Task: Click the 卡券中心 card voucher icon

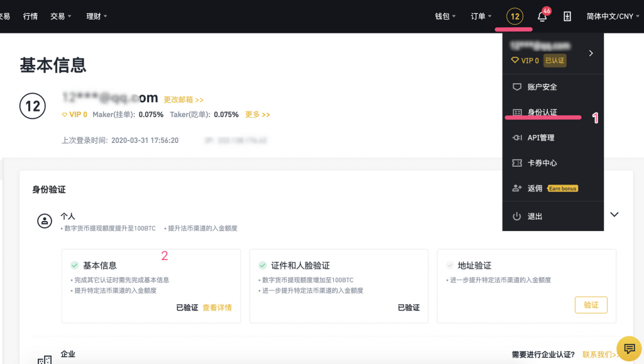Action: point(516,162)
